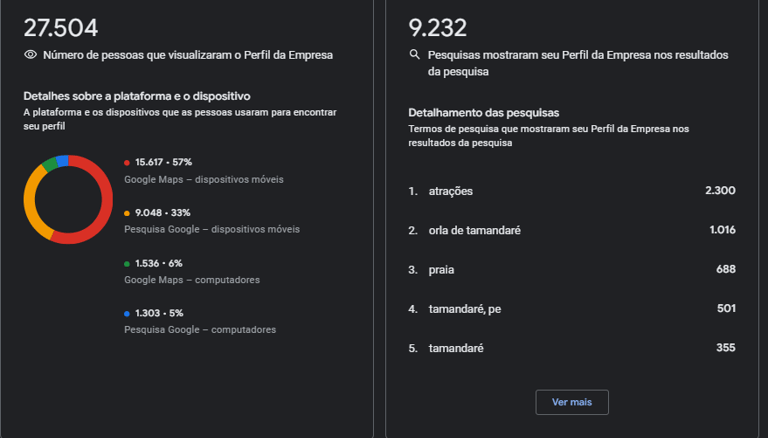
Task: Click the green legend dot for 1.536
Action: point(127,264)
